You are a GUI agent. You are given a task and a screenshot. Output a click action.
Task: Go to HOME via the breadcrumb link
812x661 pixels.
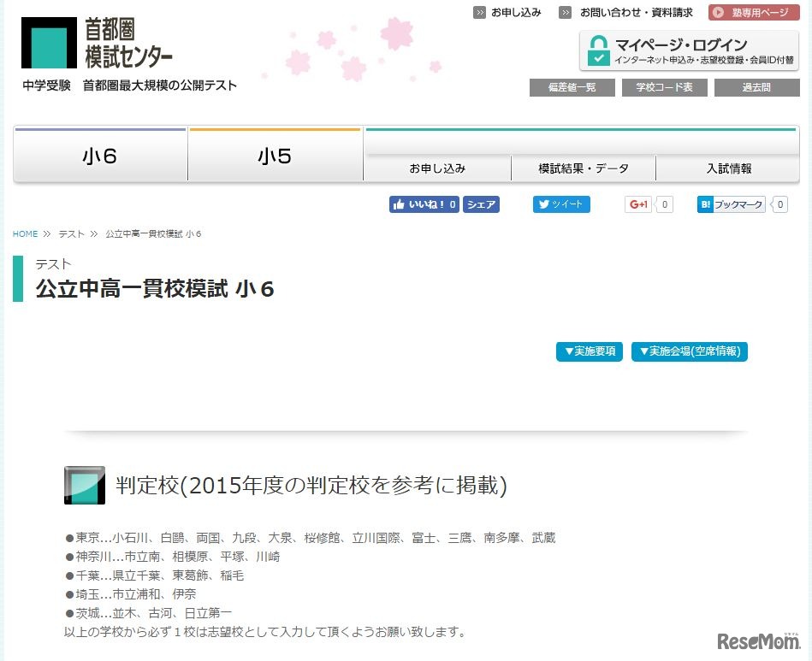pyautogui.click(x=24, y=233)
